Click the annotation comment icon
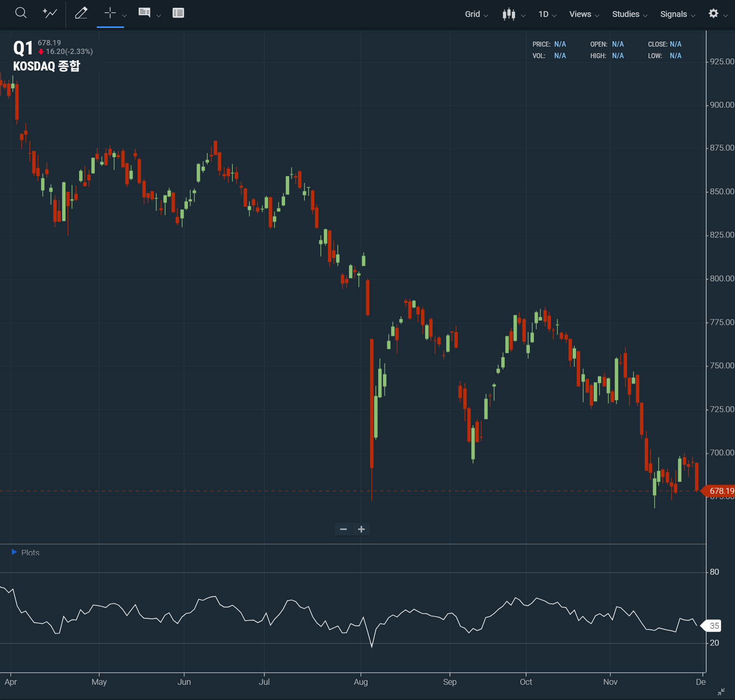This screenshot has width=735, height=700. point(144,13)
